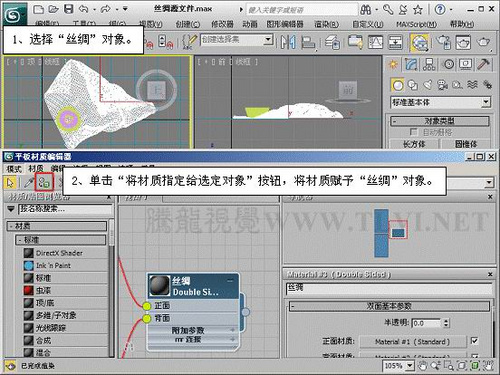500x375 pixels.
Task: Click the quick render teapot icon
Action: [483, 42]
